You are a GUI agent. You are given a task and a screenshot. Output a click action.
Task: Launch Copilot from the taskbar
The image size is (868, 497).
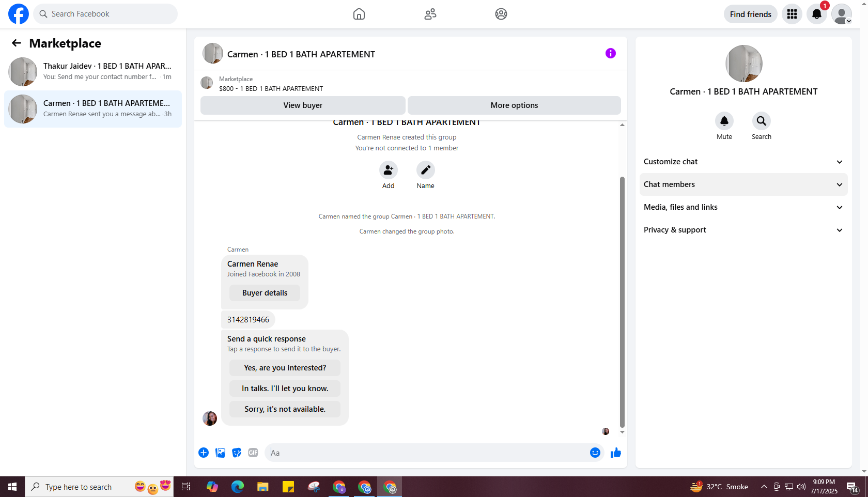pyautogui.click(x=212, y=487)
